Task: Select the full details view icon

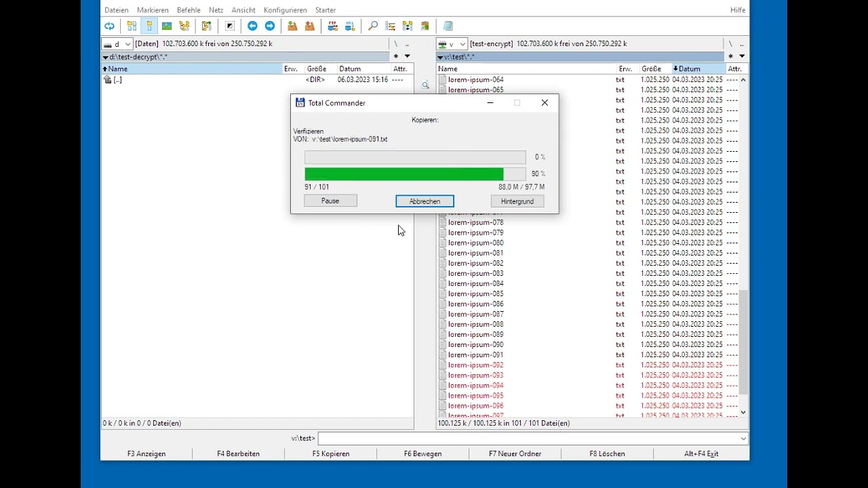Action: [x=149, y=26]
